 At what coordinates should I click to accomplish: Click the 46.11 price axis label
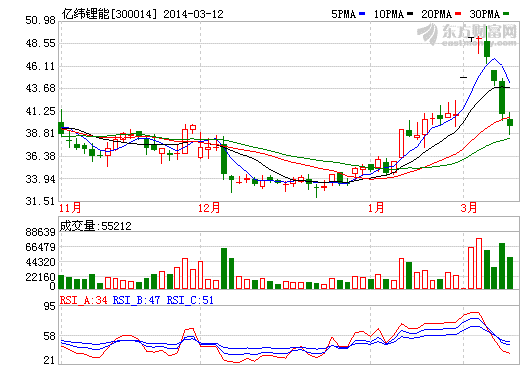pyautogui.click(x=40, y=66)
